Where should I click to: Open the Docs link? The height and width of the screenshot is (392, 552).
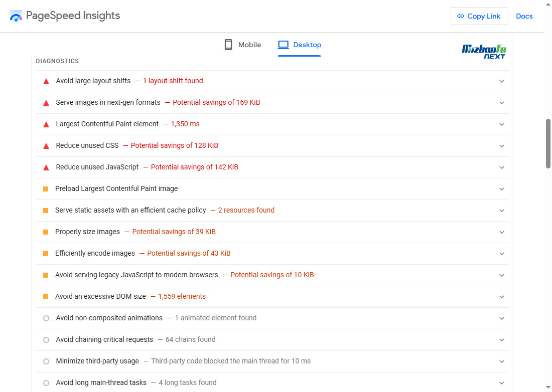pos(524,16)
